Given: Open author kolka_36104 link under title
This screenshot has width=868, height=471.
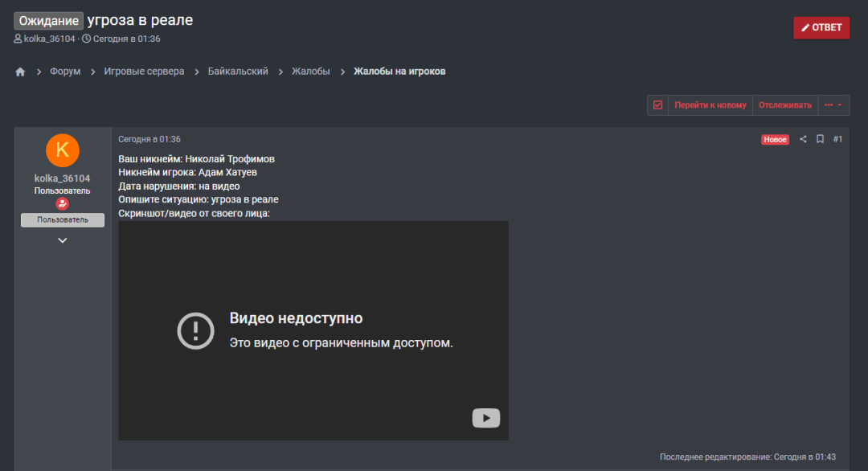Looking at the screenshot, I should (49, 39).
